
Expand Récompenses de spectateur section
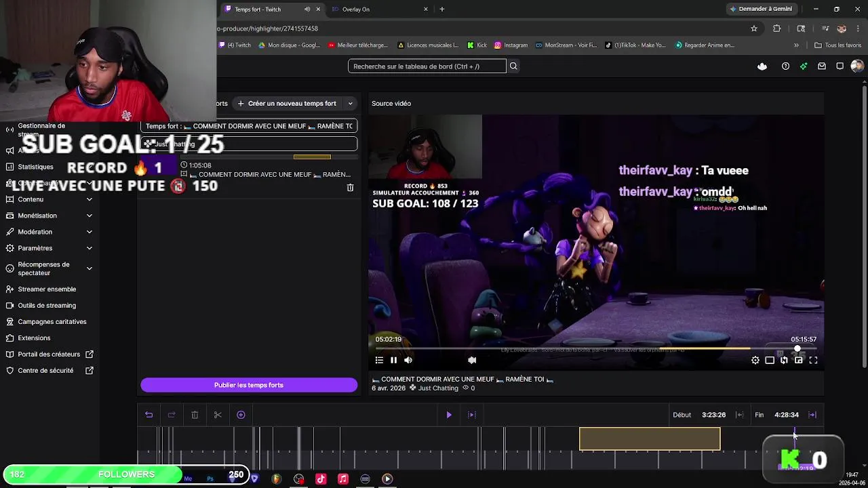90,268
